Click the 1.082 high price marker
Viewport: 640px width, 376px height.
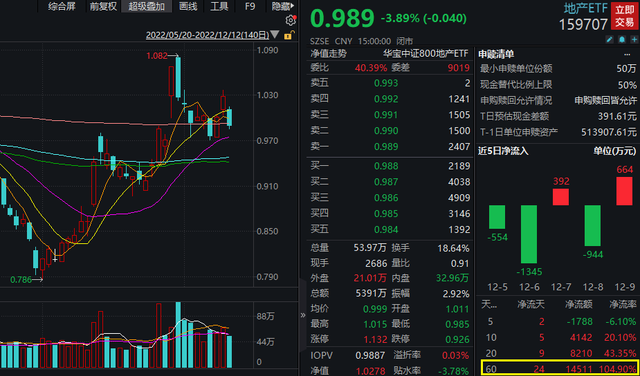click(157, 56)
